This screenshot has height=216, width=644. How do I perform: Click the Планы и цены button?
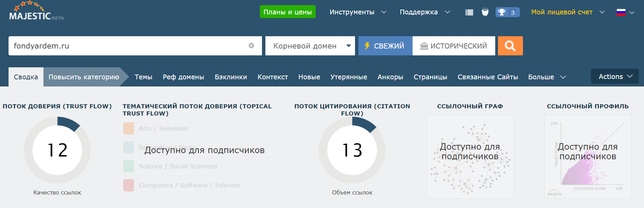tap(288, 12)
